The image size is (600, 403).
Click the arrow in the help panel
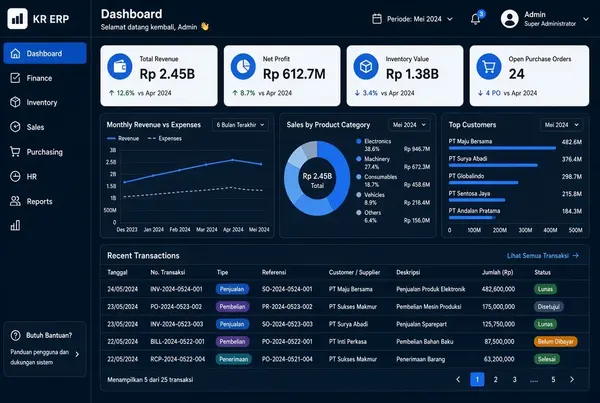point(77,354)
